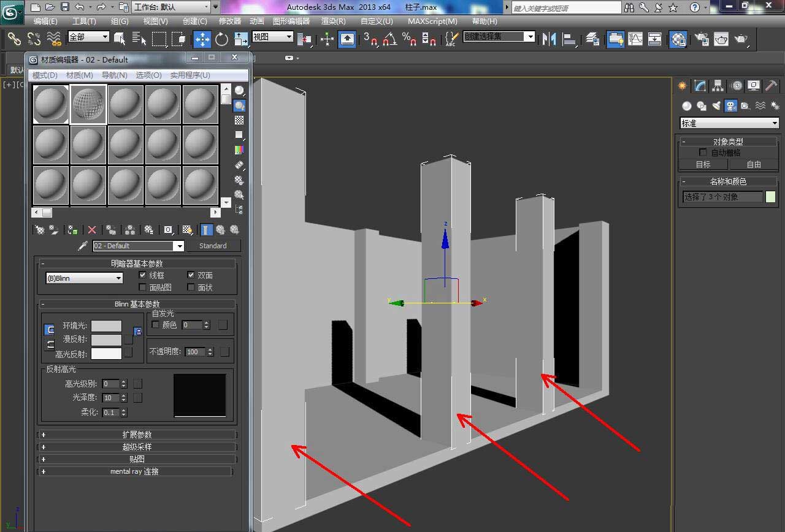Open the Modify panel tab icon

(700, 86)
